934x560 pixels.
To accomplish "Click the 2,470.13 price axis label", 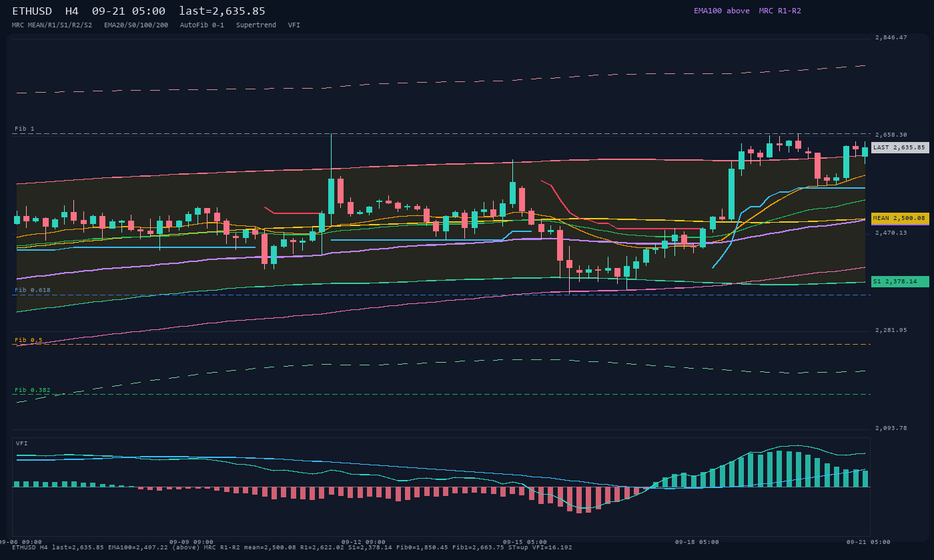I will 891,233.
